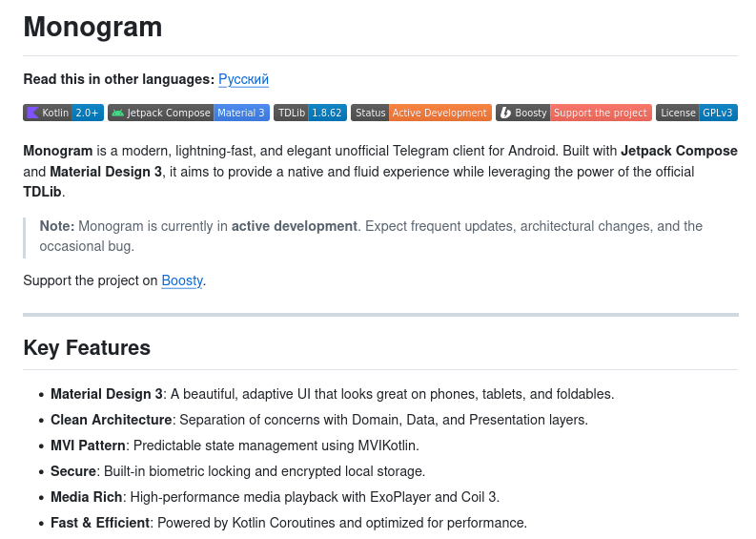Click the Kotlin logo icon in badge
The height and width of the screenshot is (539, 756).
tap(32, 113)
